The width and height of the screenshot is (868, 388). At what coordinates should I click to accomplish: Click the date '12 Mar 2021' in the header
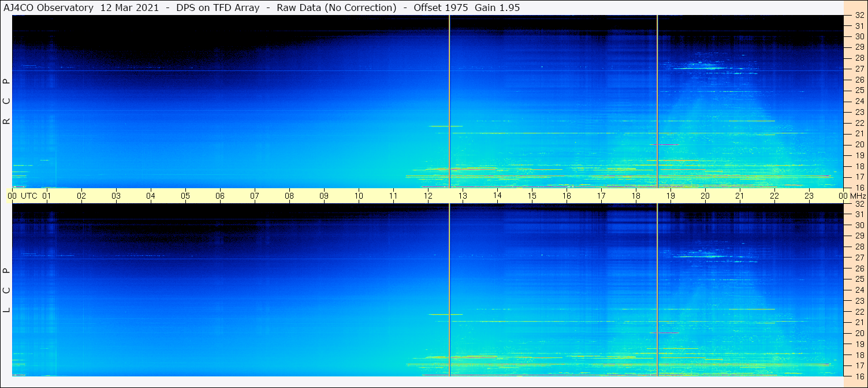click(130, 8)
